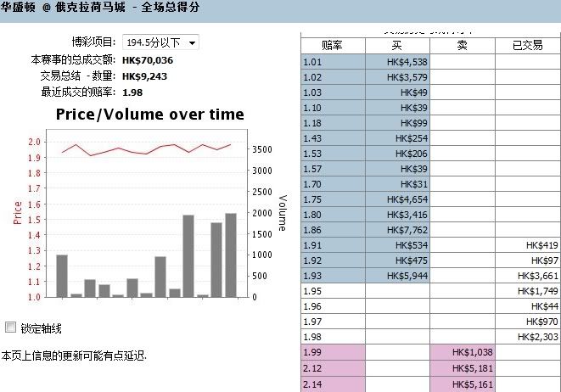This screenshot has width=561, height=392.
Task: Choose the HK$4,654 buy offer at odds 1.75
Action: click(397, 199)
